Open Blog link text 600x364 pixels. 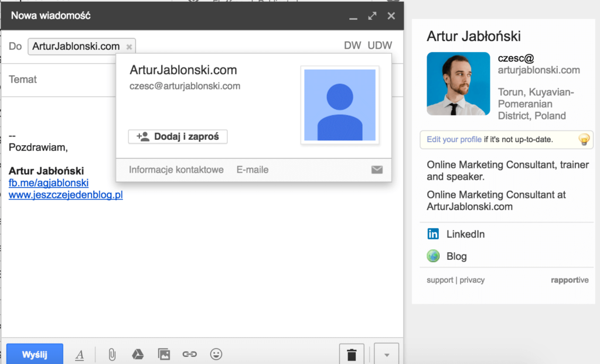[x=456, y=256]
